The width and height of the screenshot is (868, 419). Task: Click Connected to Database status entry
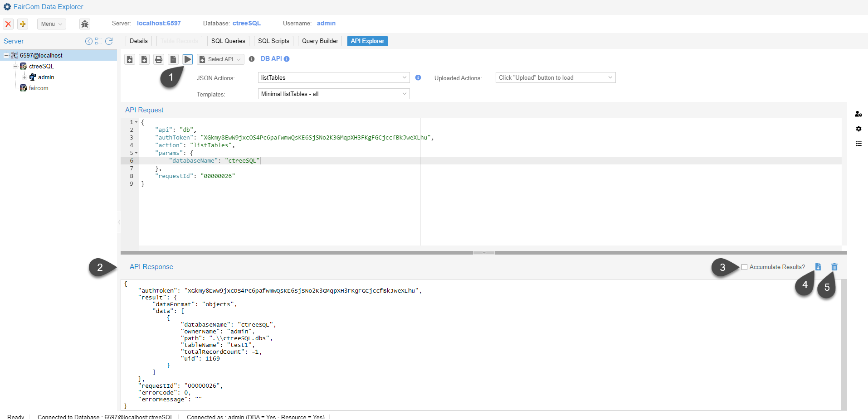click(105, 417)
